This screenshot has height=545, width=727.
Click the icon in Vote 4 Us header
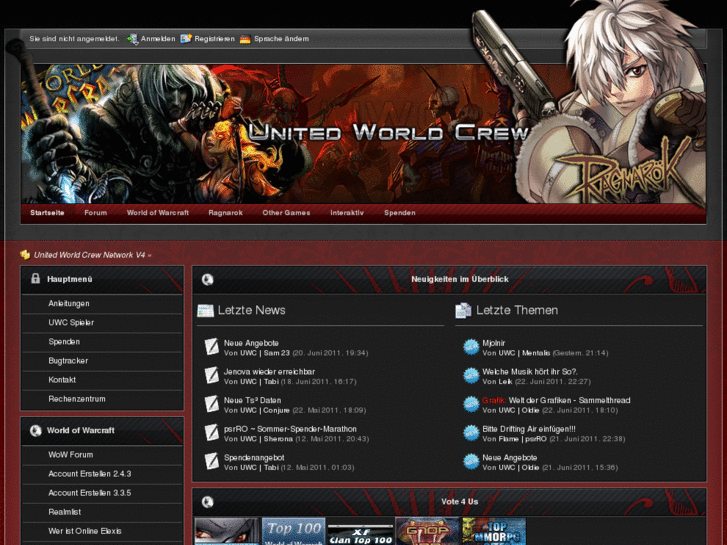(x=207, y=502)
